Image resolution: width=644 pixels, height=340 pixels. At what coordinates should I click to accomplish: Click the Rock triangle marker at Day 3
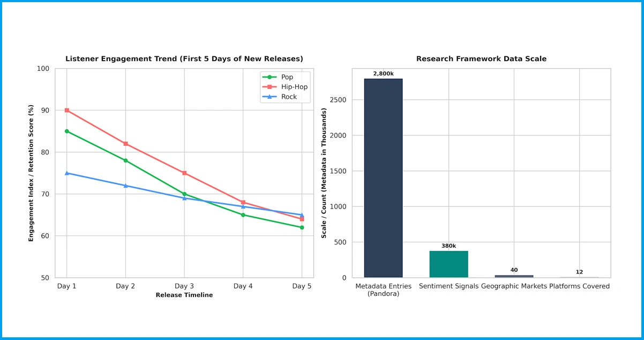pos(184,198)
